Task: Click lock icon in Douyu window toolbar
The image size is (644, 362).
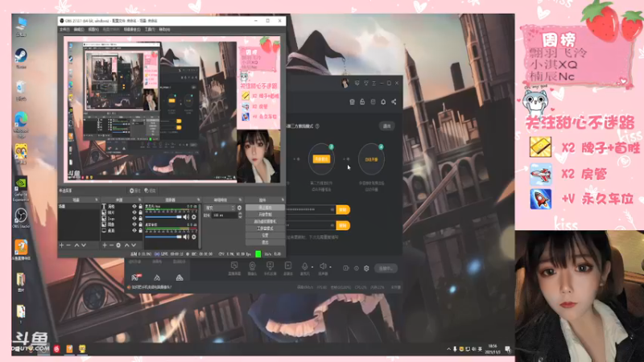Action: point(362,102)
